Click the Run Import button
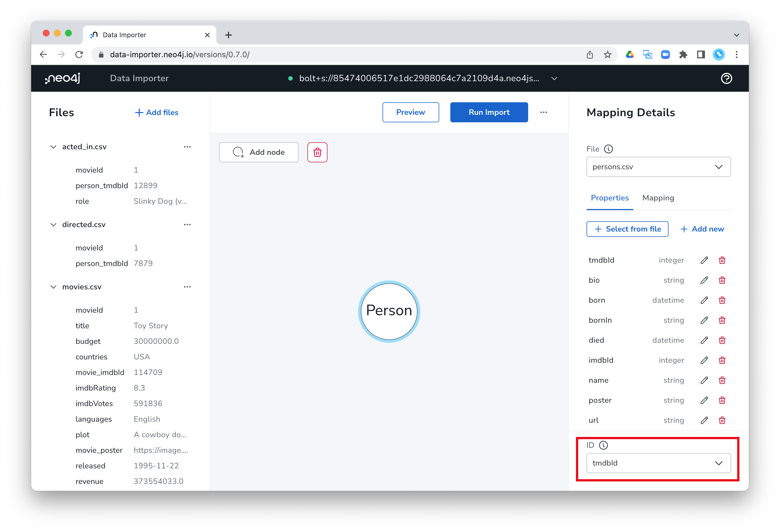This screenshot has height=532, width=780. (489, 112)
